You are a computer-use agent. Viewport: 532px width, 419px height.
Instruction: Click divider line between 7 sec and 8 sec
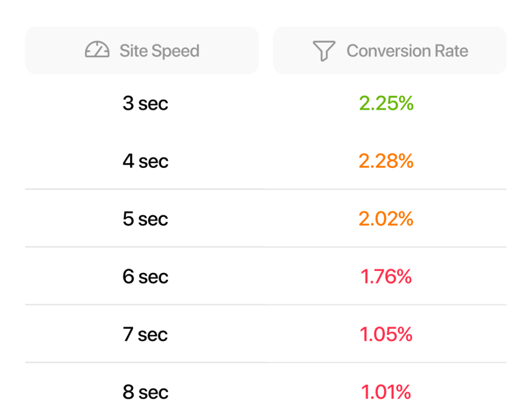tap(265, 362)
